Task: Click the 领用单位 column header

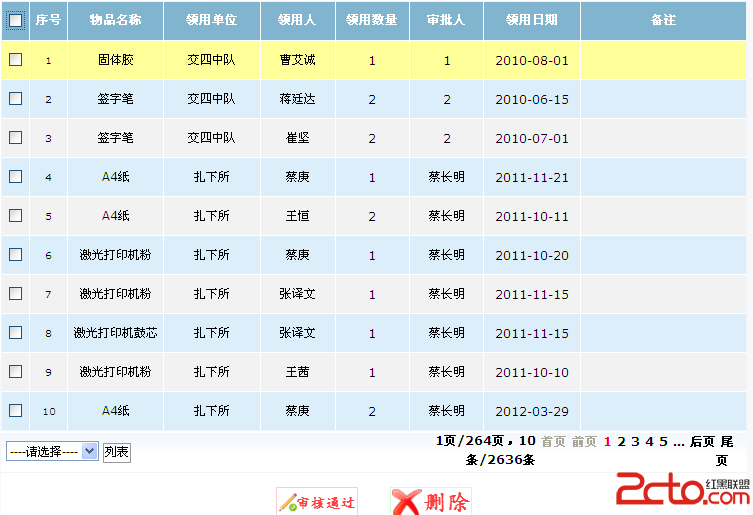Action: point(212,20)
